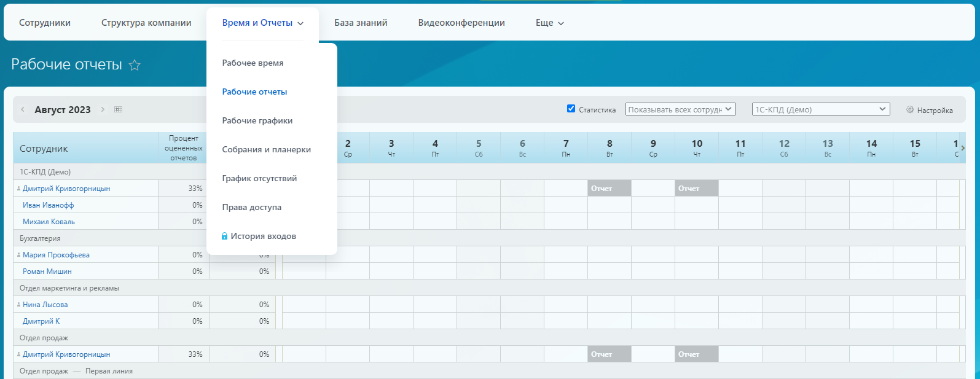Go to previous month arrow before Август 2023
980x379 pixels.
pos(23,109)
